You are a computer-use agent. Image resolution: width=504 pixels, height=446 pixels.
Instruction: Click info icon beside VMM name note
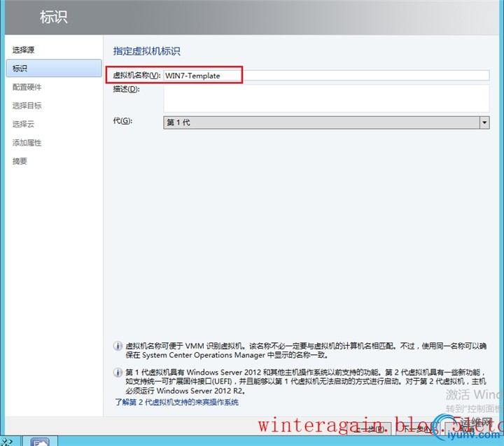coord(118,346)
